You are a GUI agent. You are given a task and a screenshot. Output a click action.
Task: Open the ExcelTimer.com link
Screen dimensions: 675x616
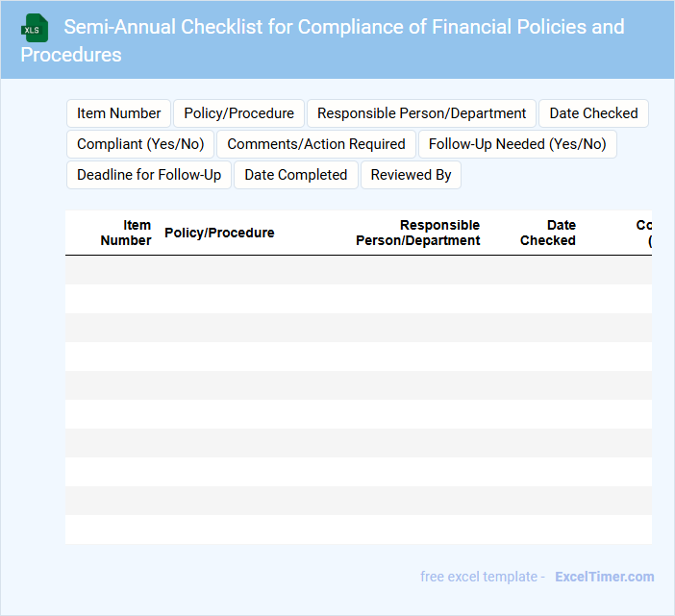click(x=605, y=577)
